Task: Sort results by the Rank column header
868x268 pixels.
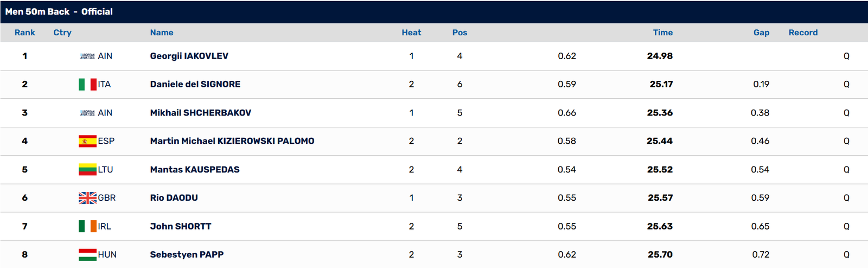Action: 24,33
